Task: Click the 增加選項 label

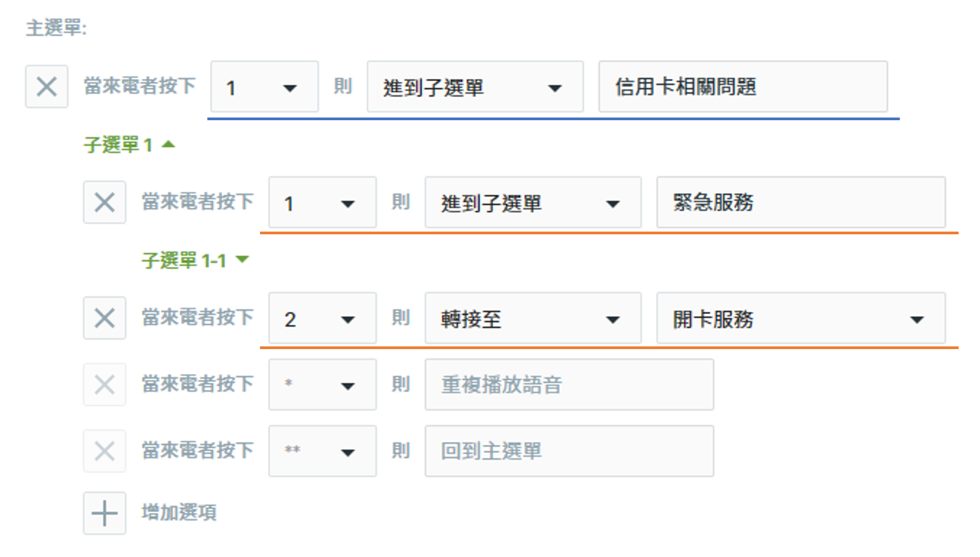Action: pos(179,513)
